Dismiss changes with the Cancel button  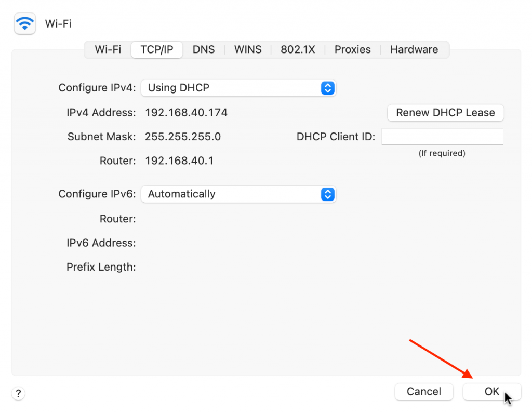[424, 392]
